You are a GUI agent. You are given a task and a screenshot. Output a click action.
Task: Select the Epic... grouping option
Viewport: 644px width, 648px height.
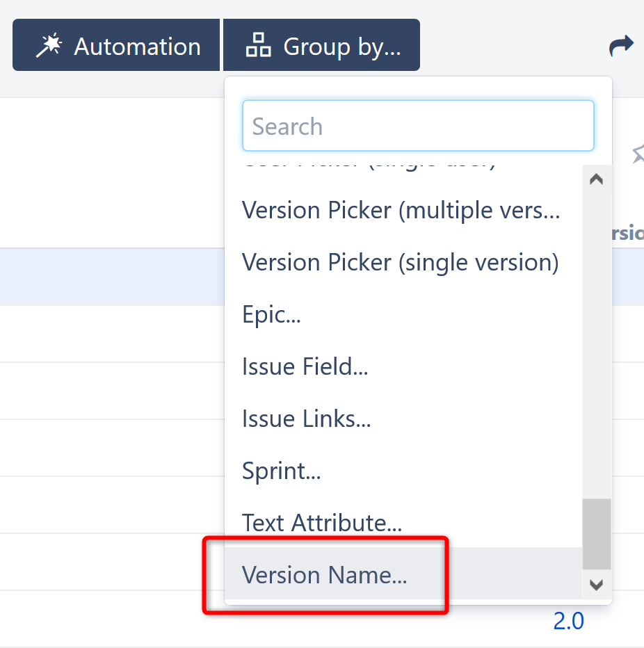271,314
